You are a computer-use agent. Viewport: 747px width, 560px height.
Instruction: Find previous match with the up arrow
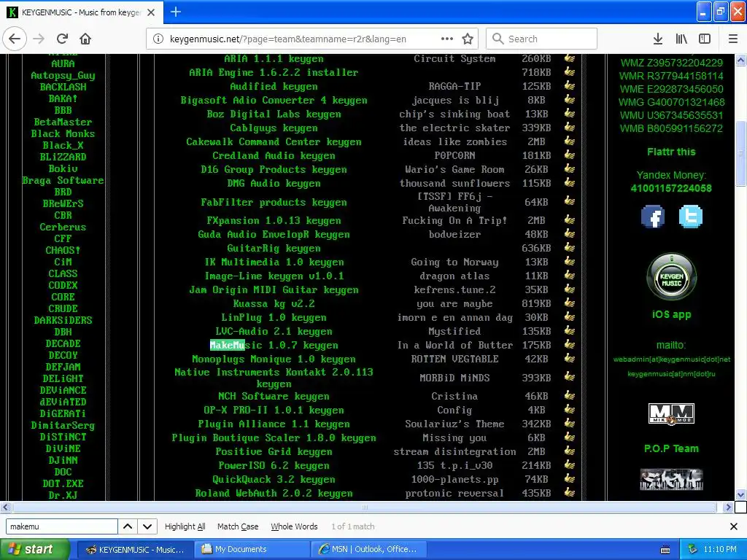[x=128, y=526]
